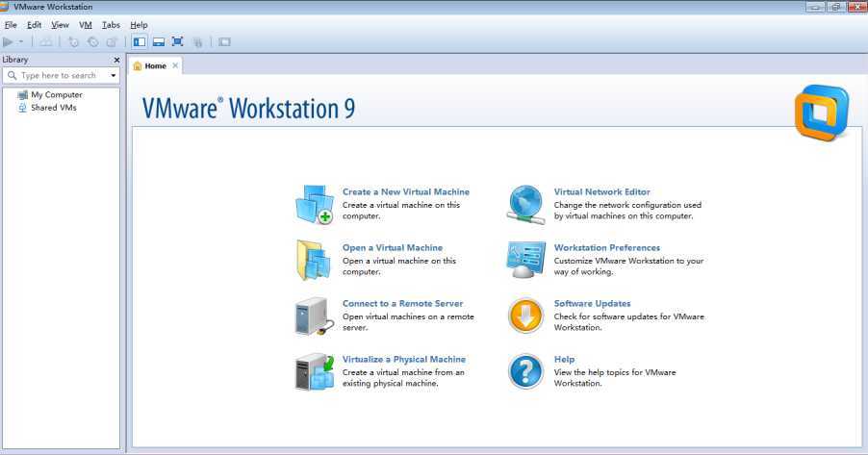The image size is (868, 455).
Task: Click the 'VMware Workstation 9' heading
Action: [248, 108]
